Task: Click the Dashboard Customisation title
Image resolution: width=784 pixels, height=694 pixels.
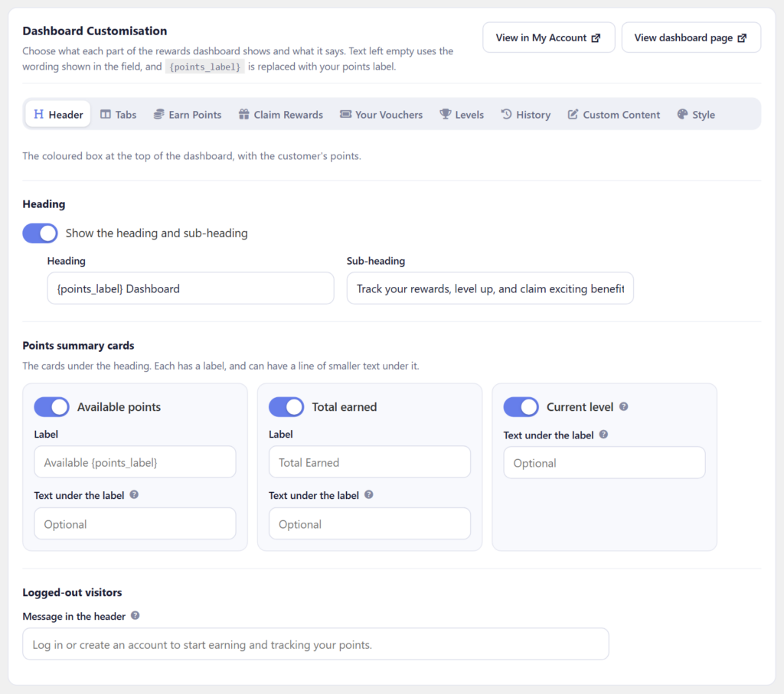Action: [94, 31]
